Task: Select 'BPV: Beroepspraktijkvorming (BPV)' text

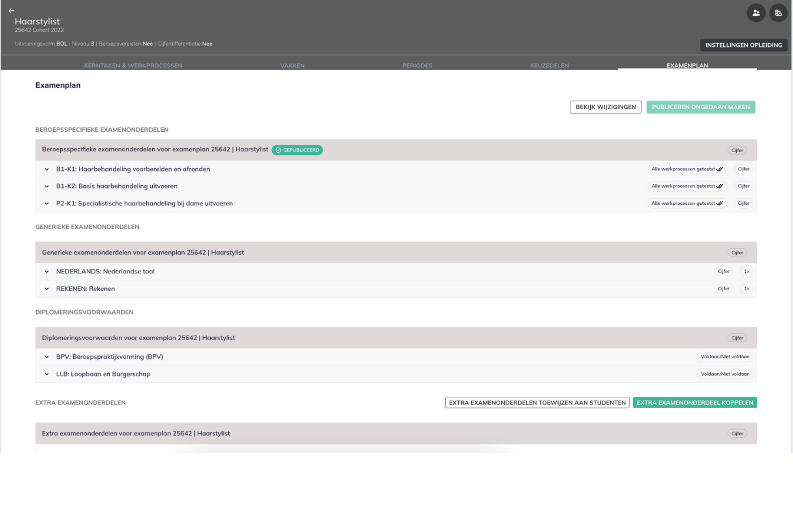Action: 109,357
